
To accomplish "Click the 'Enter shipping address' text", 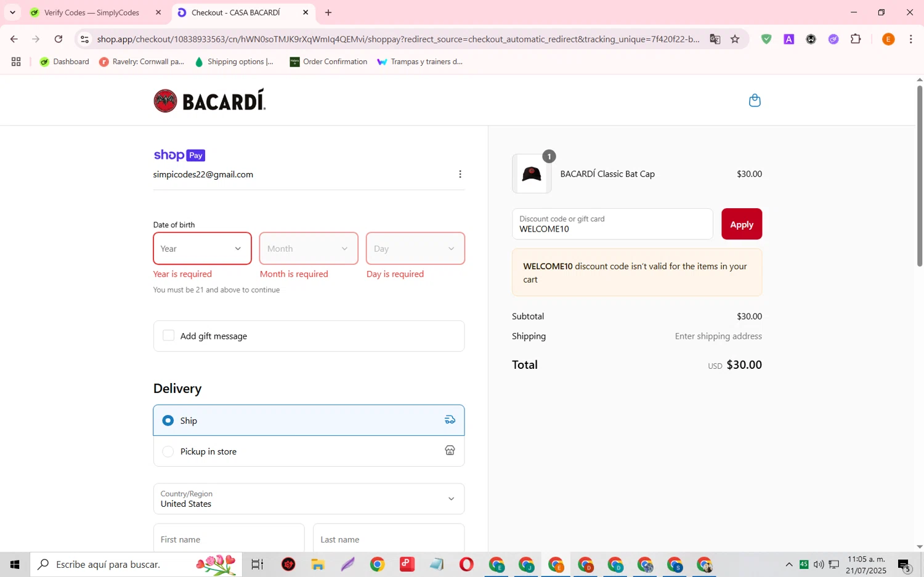I will 718,336.
